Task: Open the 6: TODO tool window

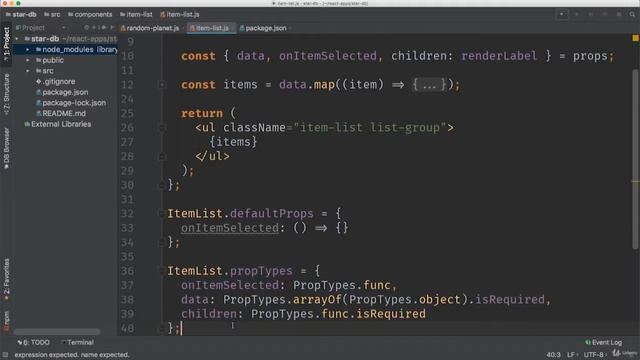Action: point(33,342)
